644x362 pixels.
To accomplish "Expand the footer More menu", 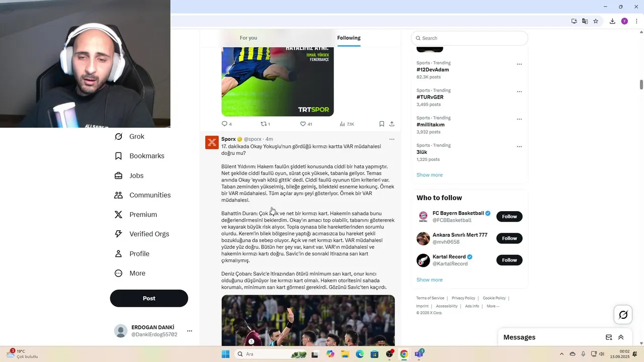I will (x=493, y=306).
